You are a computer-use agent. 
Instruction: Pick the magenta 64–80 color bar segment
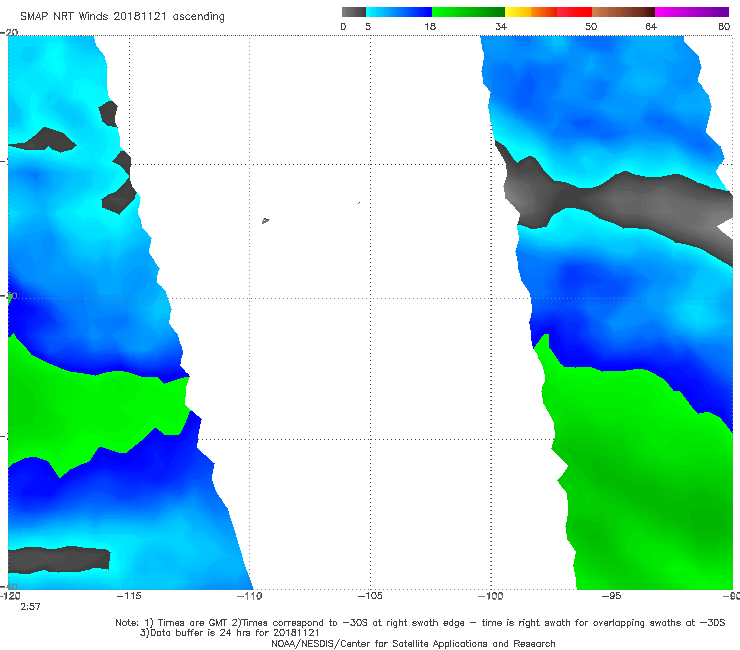click(692, 12)
